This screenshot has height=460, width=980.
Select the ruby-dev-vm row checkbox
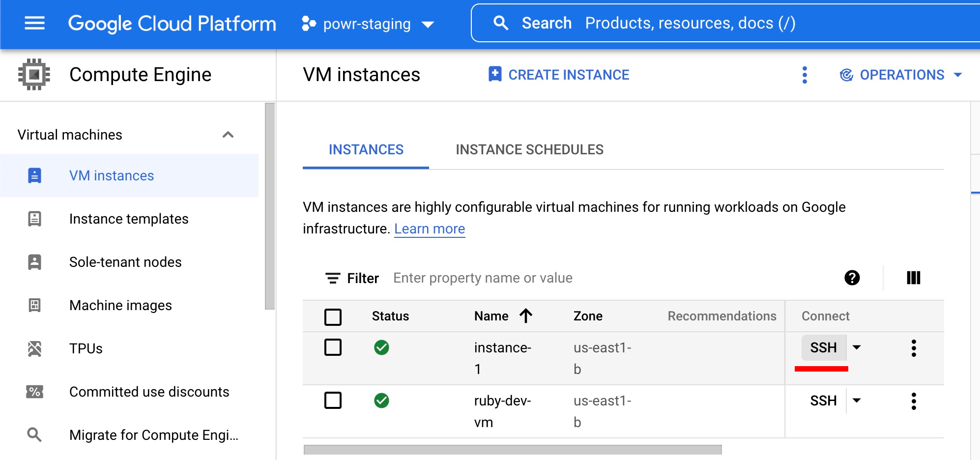[333, 401]
